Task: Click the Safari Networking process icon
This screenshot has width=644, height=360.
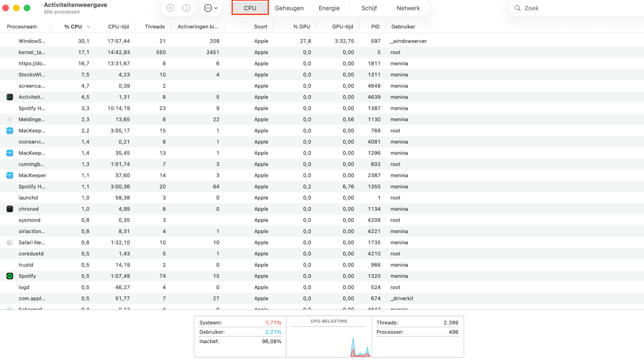Action: [9, 242]
